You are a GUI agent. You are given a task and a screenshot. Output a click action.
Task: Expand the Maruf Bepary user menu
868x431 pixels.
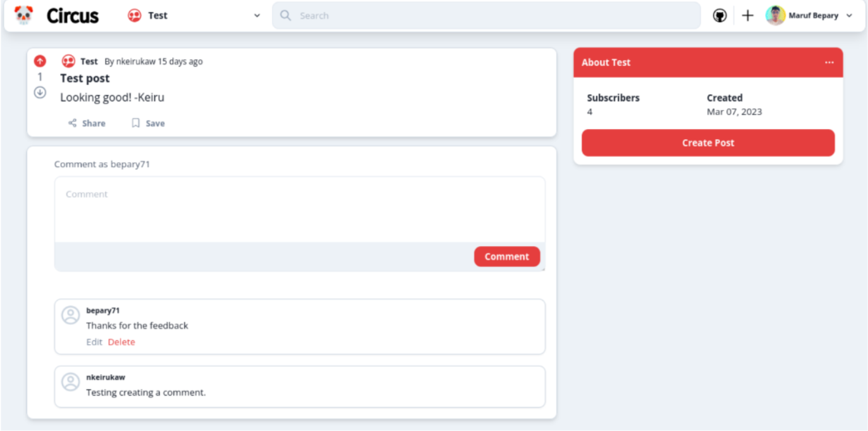tap(848, 16)
